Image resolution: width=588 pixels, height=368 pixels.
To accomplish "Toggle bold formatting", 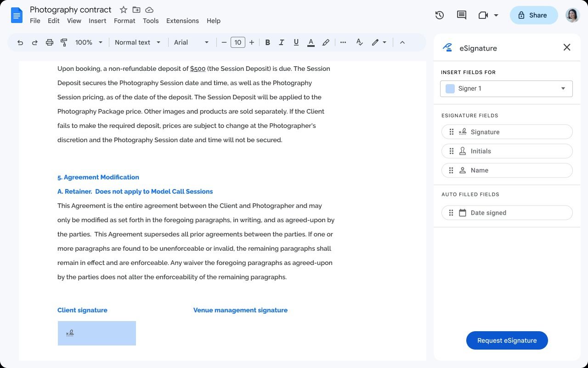I will coord(268,42).
